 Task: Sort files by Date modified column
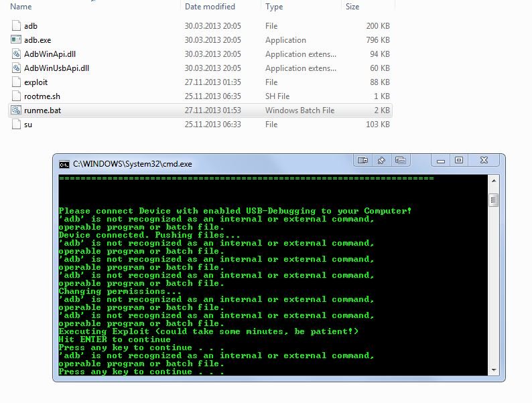click(210, 7)
